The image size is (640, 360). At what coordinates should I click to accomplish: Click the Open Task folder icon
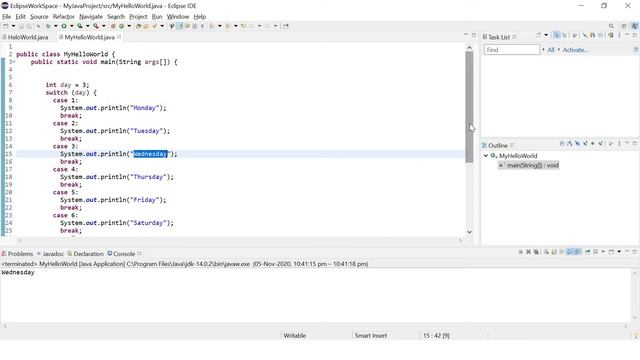click(146, 26)
